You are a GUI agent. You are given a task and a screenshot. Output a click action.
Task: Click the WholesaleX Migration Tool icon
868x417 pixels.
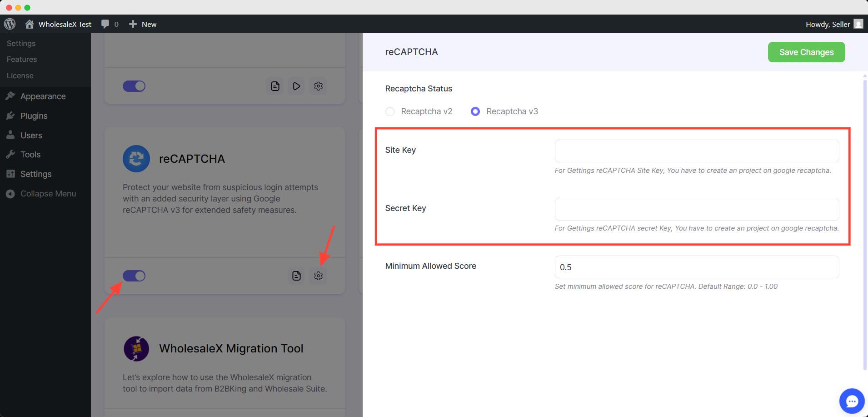pyautogui.click(x=136, y=349)
